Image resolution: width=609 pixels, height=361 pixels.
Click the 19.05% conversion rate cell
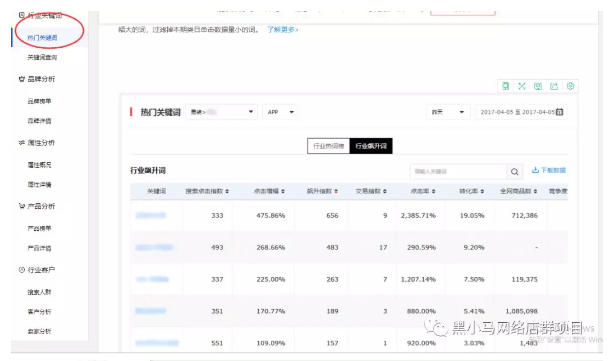[x=472, y=215]
